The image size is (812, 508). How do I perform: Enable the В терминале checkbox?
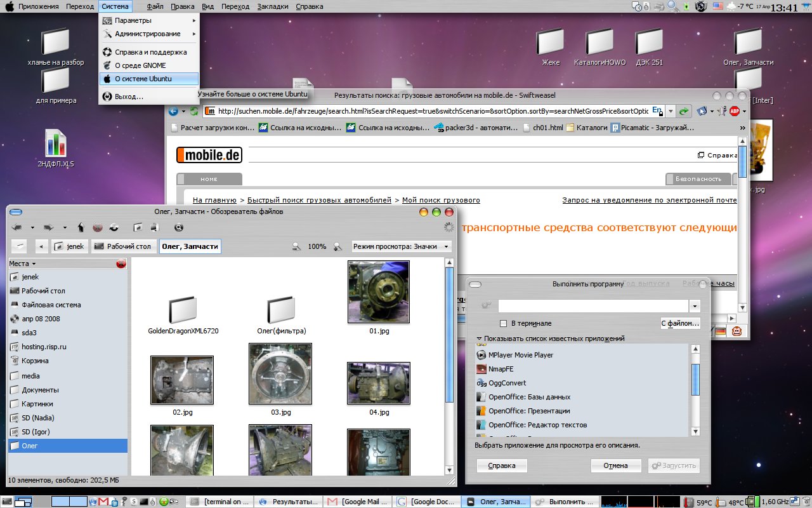point(504,323)
